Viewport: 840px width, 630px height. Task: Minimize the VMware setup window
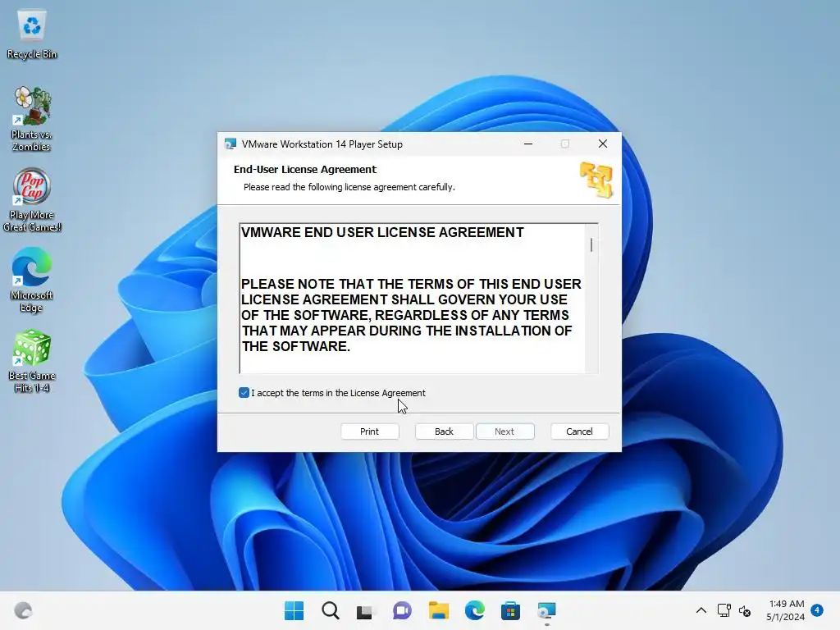point(528,144)
